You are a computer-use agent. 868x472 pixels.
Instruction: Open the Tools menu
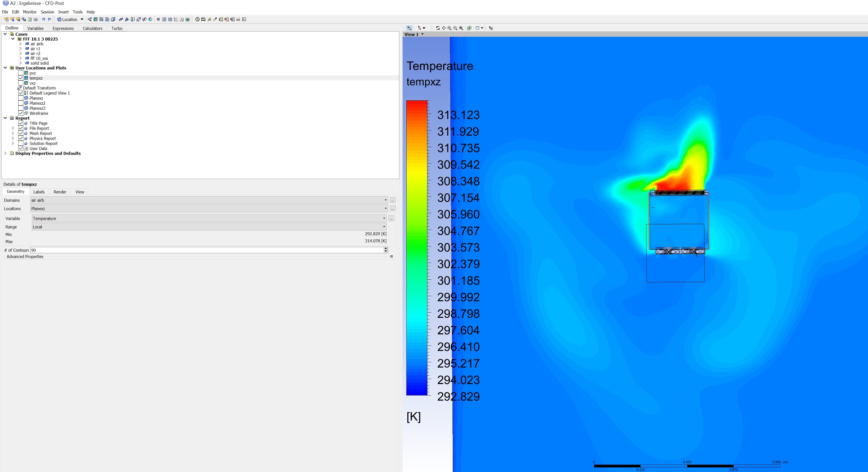click(78, 12)
